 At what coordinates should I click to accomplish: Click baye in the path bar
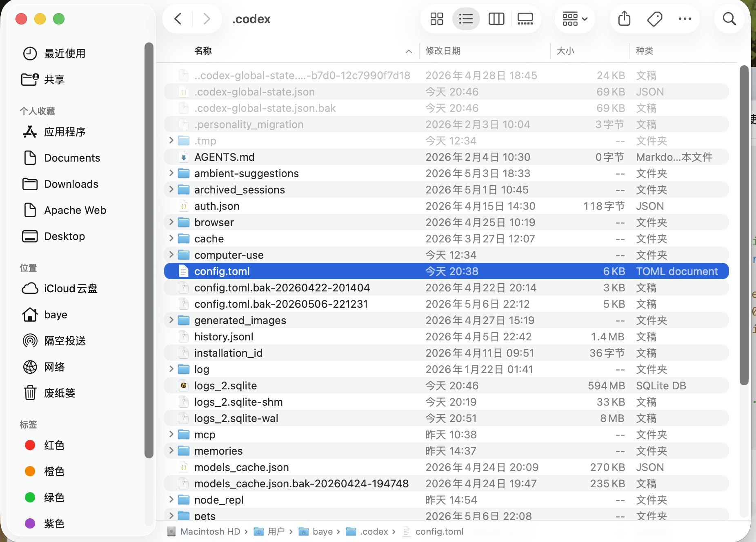click(316, 531)
